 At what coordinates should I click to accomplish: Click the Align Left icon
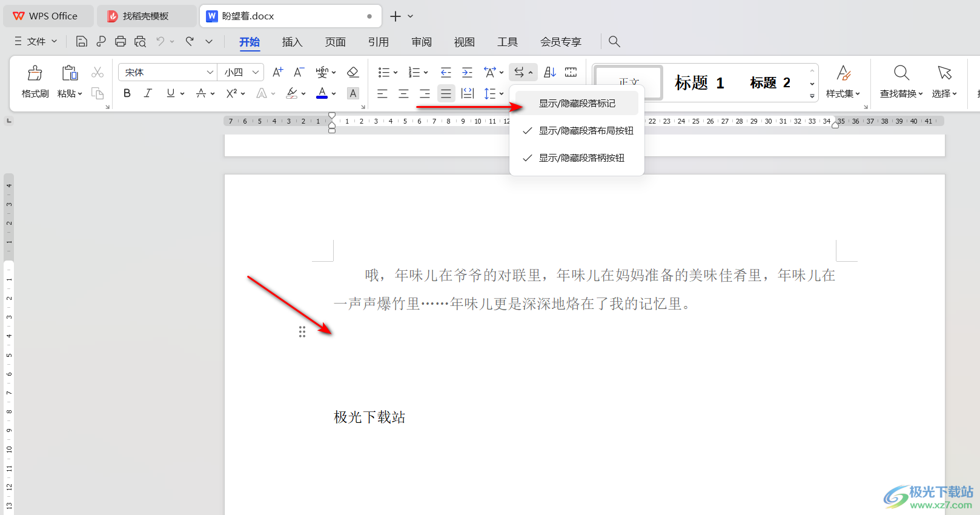point(382,93)
